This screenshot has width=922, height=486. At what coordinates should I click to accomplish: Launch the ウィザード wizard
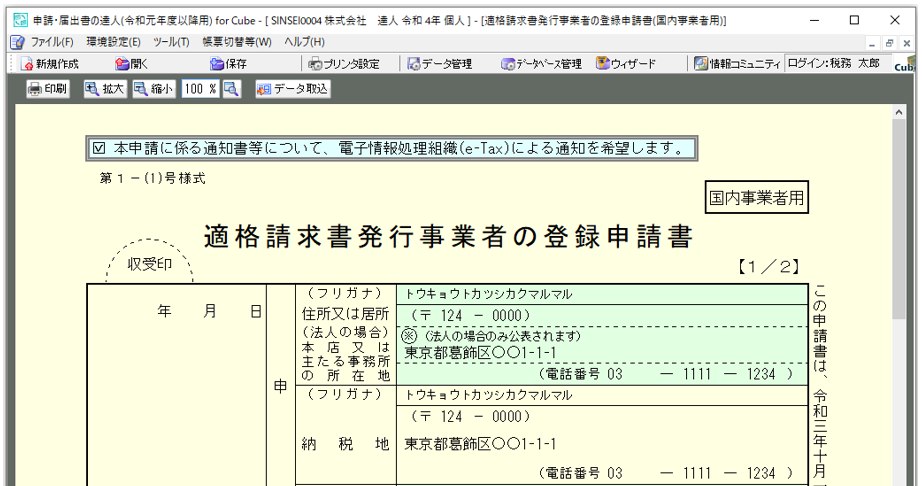pyautogui.click(x=626, y=64)
